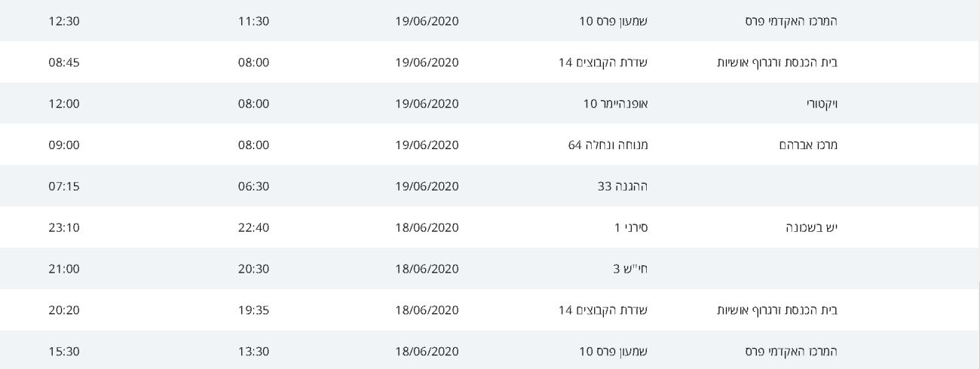This screenshot has height=369, width=980.
Task: Select the מרכז אברהם row name
Action: click(x=808, y=145)
